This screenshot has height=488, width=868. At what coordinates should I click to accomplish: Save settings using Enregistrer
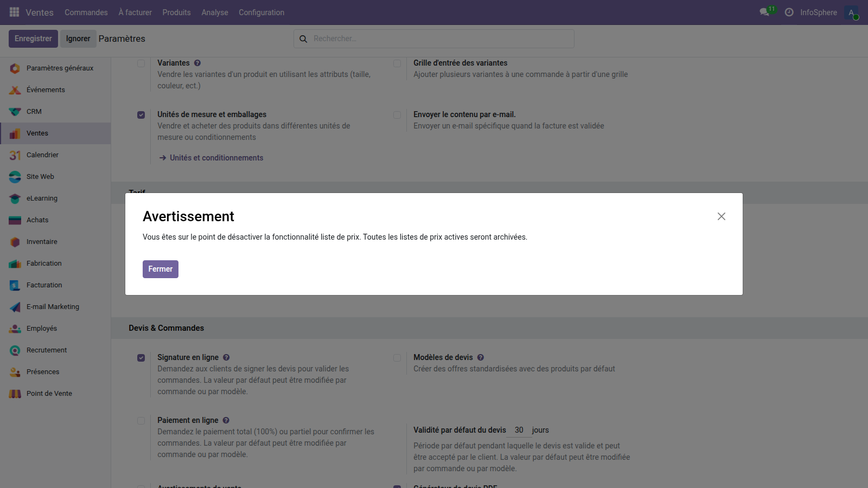coord(33,38)
